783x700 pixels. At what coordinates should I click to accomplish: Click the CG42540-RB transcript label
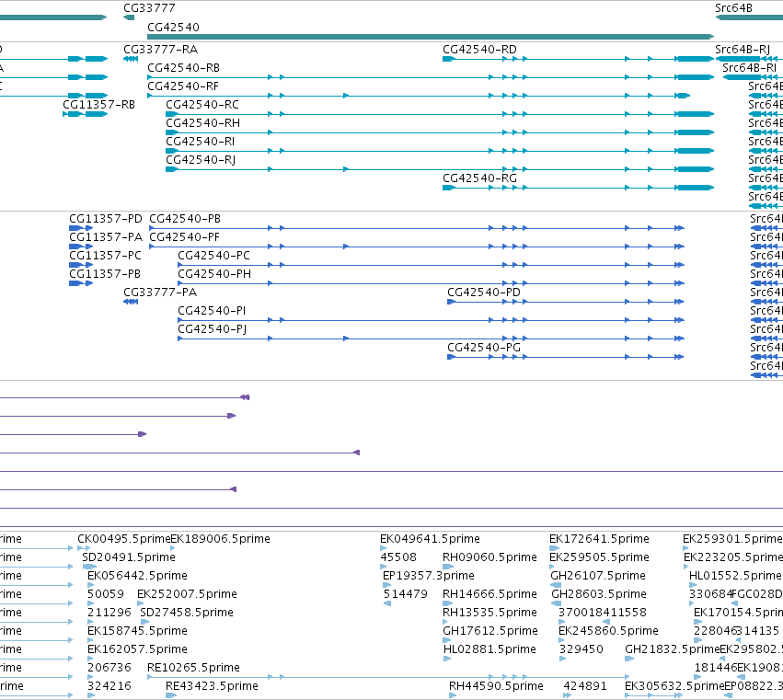pyautogui.click(x=184, y=68)
